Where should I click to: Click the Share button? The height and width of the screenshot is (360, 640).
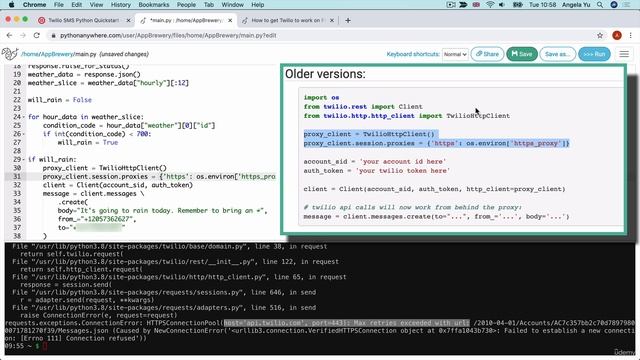(487, 54)
